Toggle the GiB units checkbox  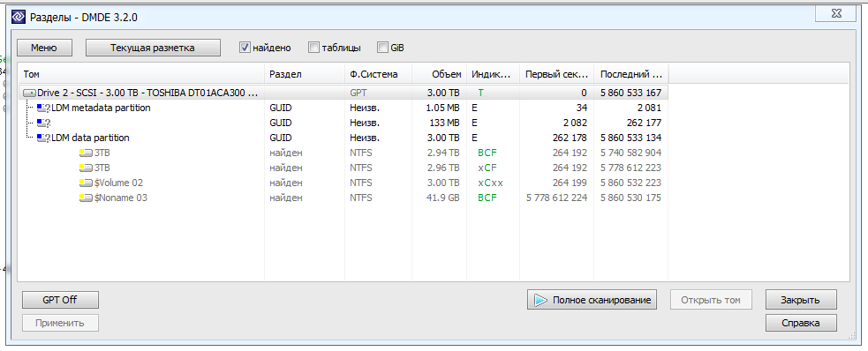click(x=382, y=48)
